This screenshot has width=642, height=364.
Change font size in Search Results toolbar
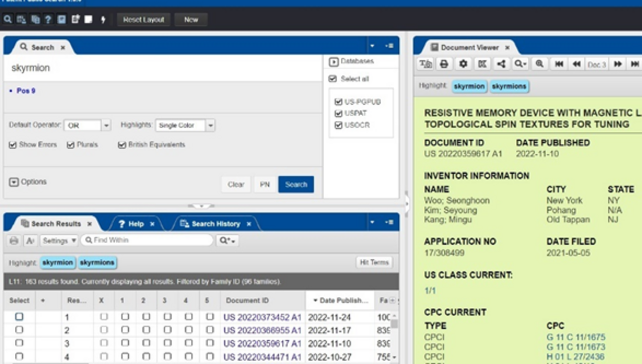[30, 241]
